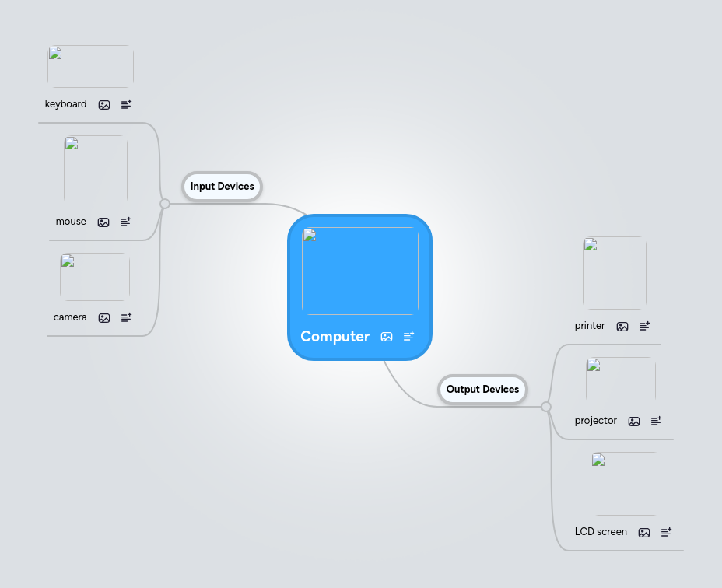Click the add-note icon beside mouse
This screenshot has height=588, width=722.
[125, 222]
